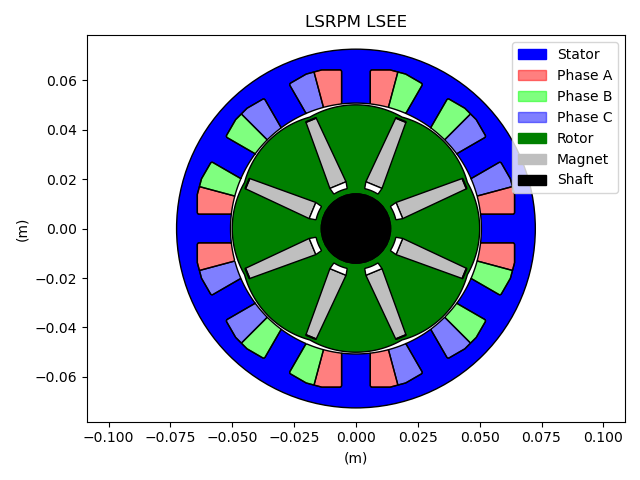Click the red Phase A legend swatch

[532, 75]
